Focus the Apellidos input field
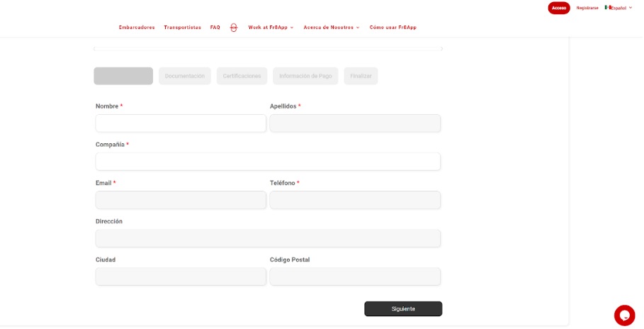The height and width of the screenshot is (329, 644). click(355, 123)
